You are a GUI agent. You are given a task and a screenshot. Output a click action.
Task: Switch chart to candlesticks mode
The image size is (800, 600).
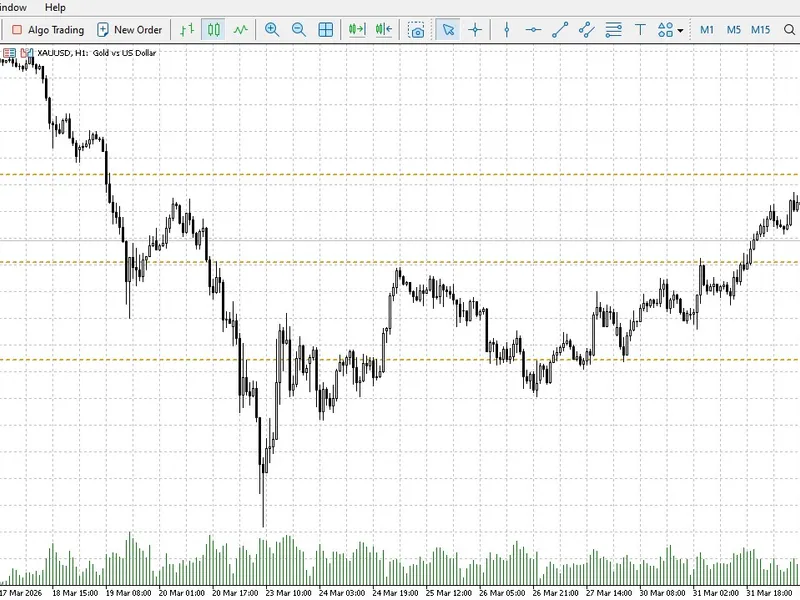(214, 30)
